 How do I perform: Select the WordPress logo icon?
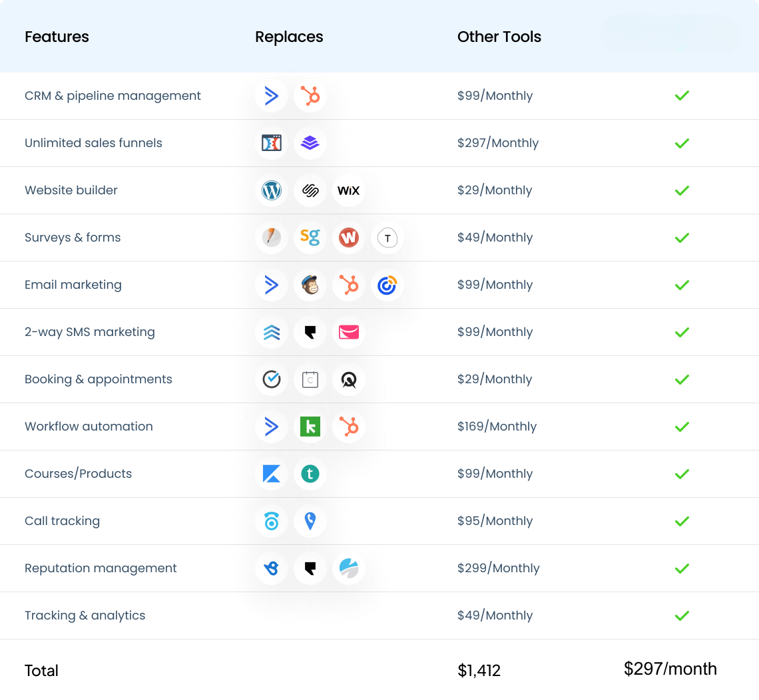(x=272, y=190)
